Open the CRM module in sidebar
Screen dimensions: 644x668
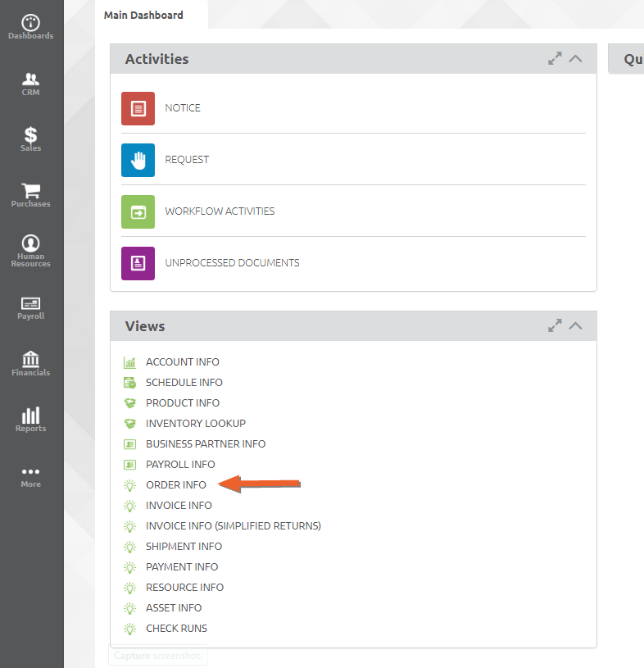(31, 83)
